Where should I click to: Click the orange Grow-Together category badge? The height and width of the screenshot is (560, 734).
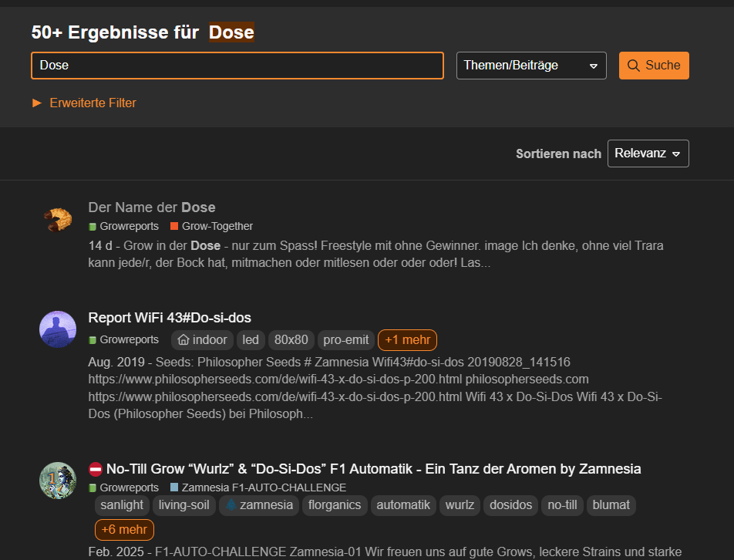pos(211,226)
